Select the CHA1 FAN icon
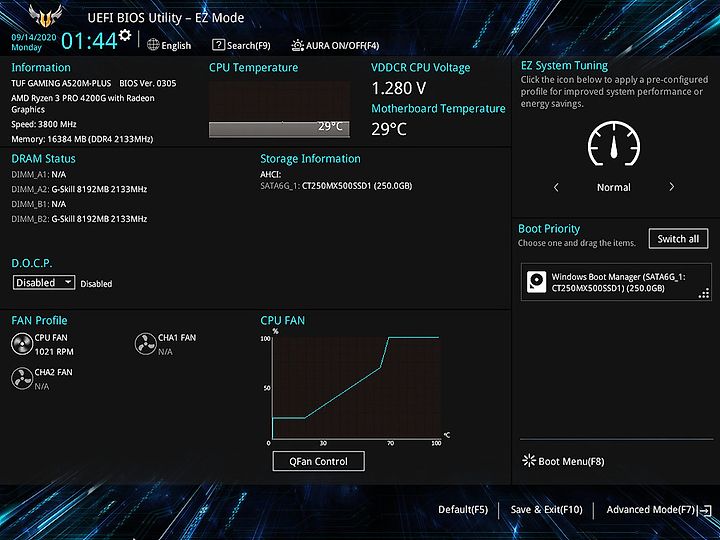The height and width of the screenshot is (540, 720). point(146,344)
